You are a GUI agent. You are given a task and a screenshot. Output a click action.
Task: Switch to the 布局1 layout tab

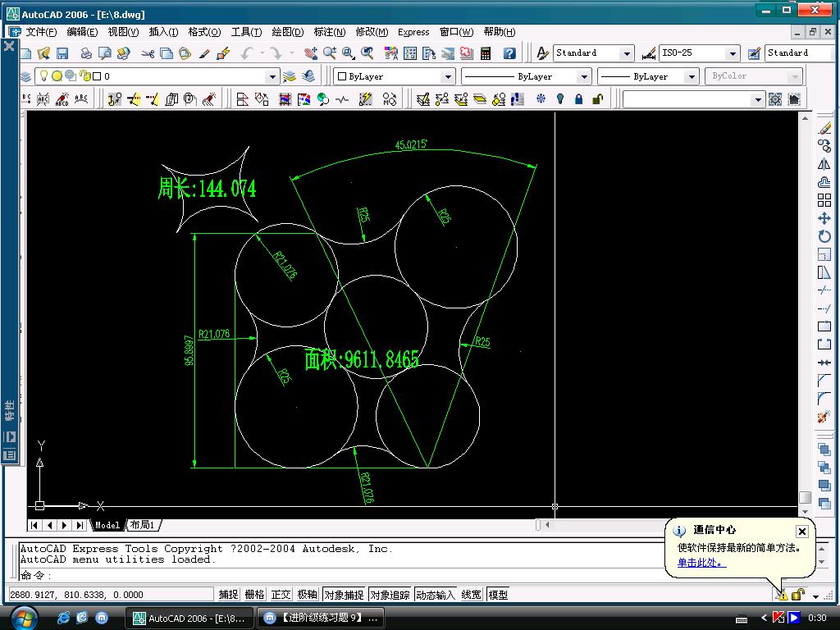(x=143, y=525)
